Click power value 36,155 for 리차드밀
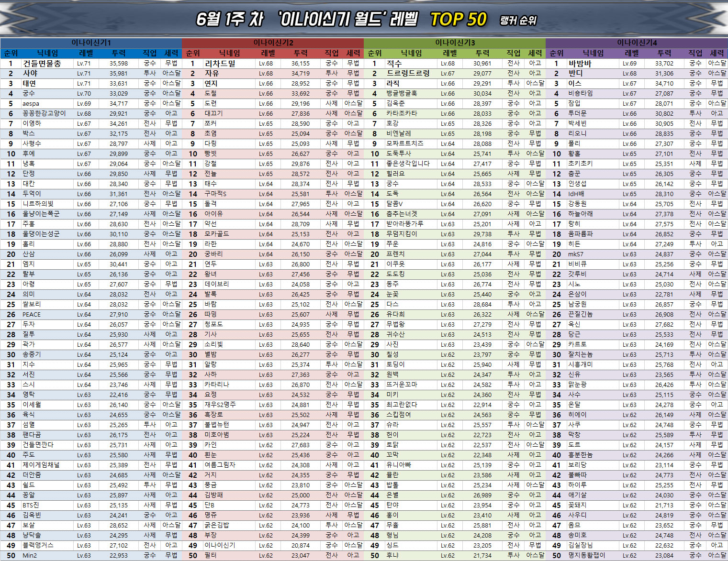This screenshot has height=561, width=728. pyautogui.click(x=300, y=64)
